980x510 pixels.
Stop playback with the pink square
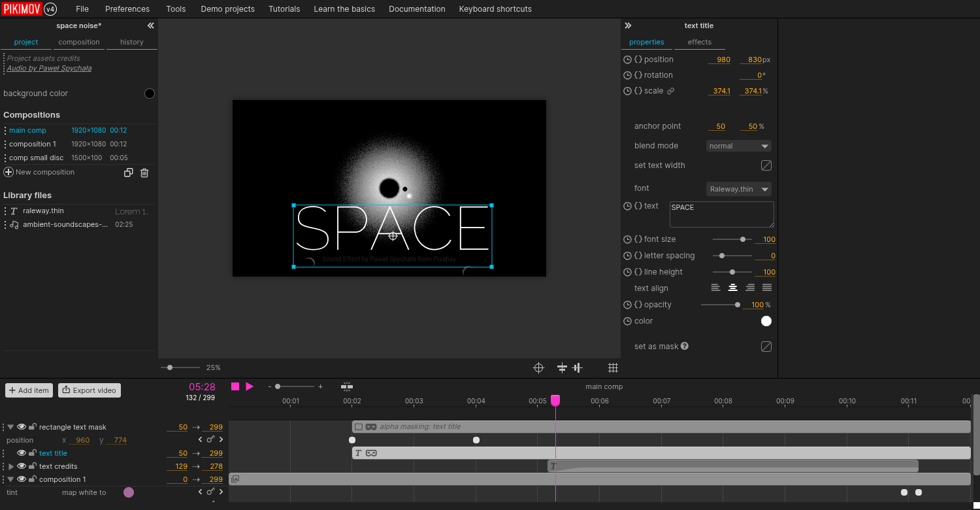(235, 386)
